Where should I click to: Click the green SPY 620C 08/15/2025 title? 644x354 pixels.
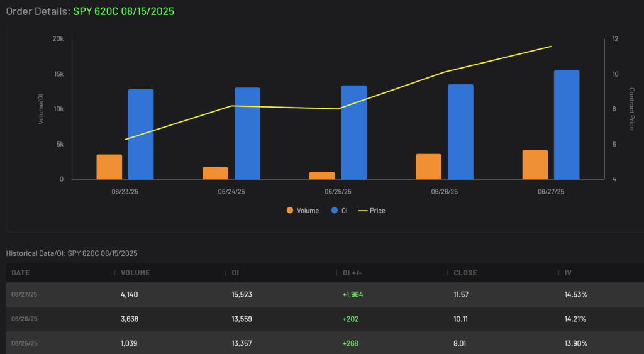pyautogui.click(x=124, y=11)
